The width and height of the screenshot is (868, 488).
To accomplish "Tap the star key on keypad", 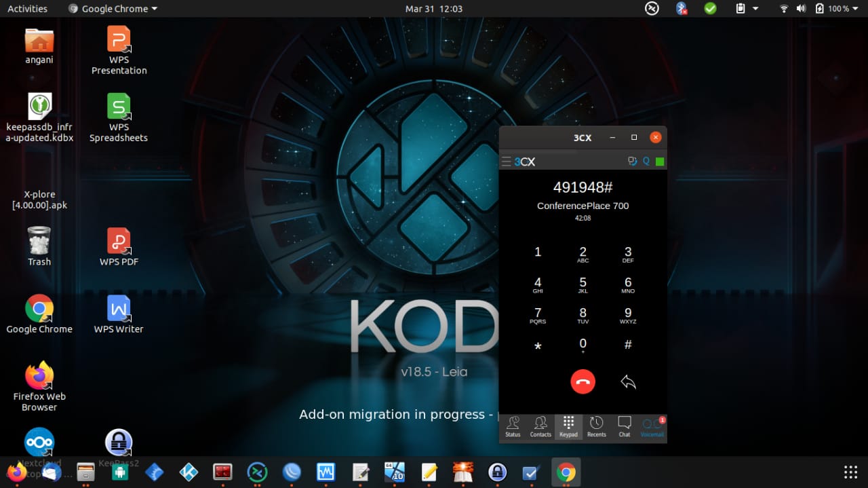I will tap(538, 346).
